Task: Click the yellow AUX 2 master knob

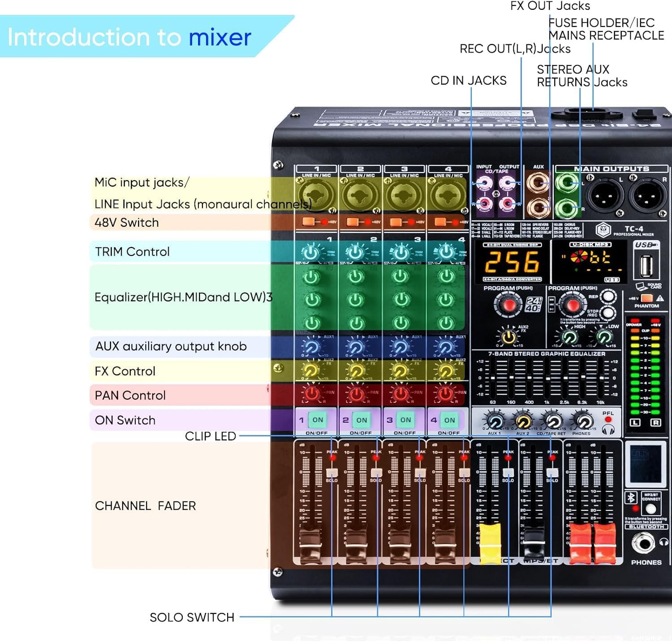Action: 523,422
